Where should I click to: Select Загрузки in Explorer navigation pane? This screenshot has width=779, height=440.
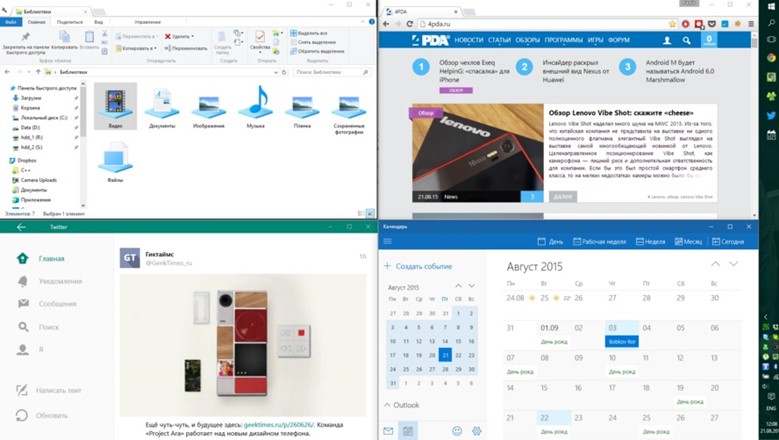click(31, 98)
